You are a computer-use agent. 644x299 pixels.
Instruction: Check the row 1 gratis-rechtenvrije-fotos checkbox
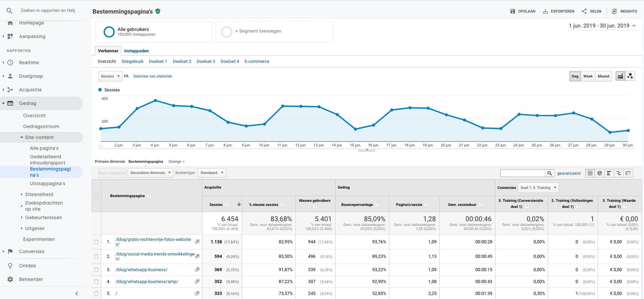click(x=96, y=242)
